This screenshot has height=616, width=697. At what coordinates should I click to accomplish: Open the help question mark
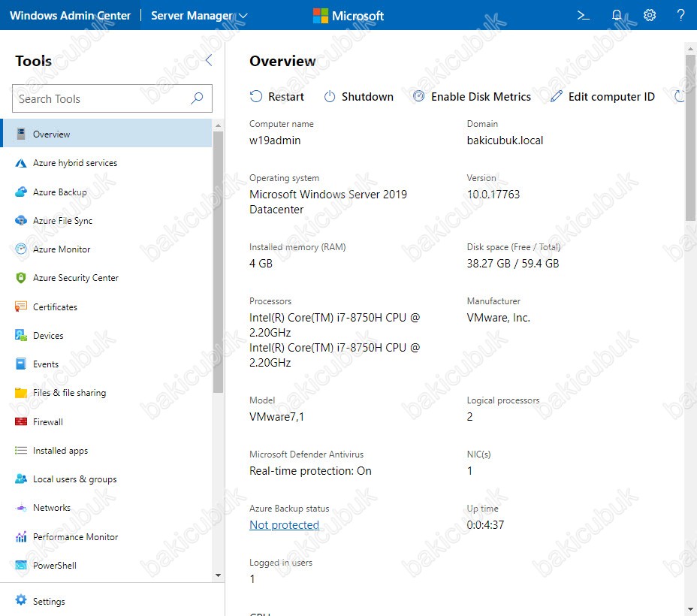pyautogui.click(x=680, y=15)
